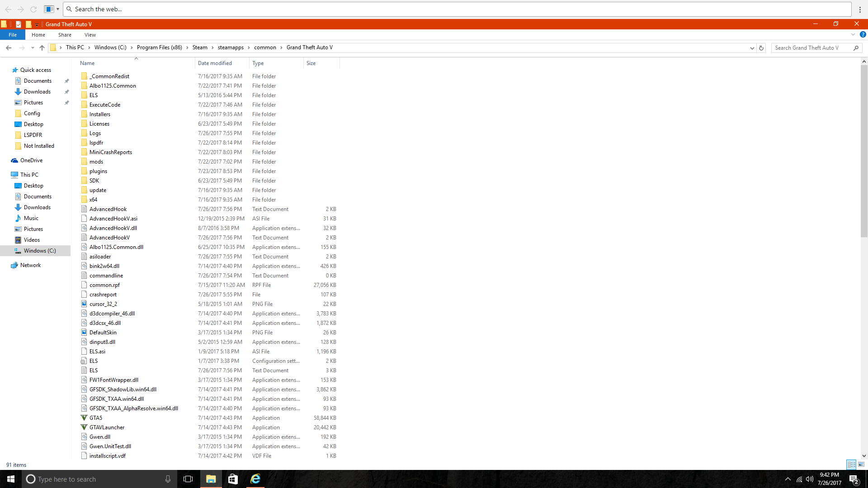
Task: Select the GTAVLauncher application icon
Action: click(84, 427)
